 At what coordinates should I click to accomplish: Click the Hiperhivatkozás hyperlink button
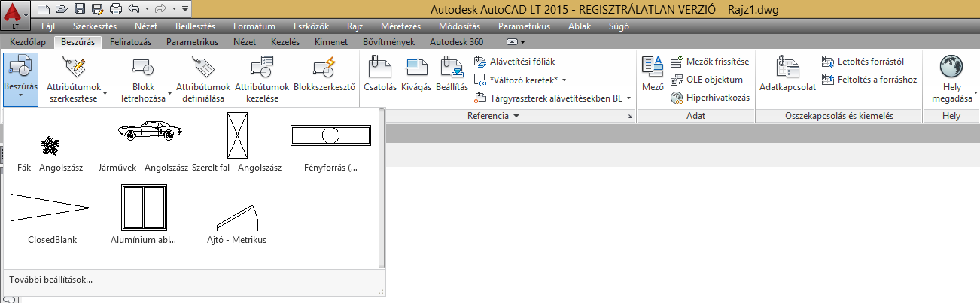[710, 97]
